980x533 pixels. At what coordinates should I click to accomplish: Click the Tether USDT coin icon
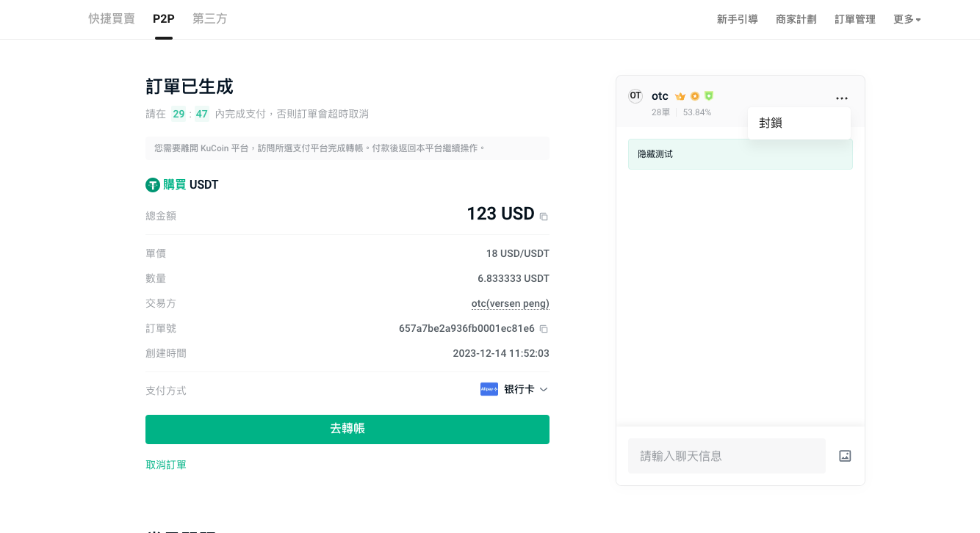pos(153,185)
